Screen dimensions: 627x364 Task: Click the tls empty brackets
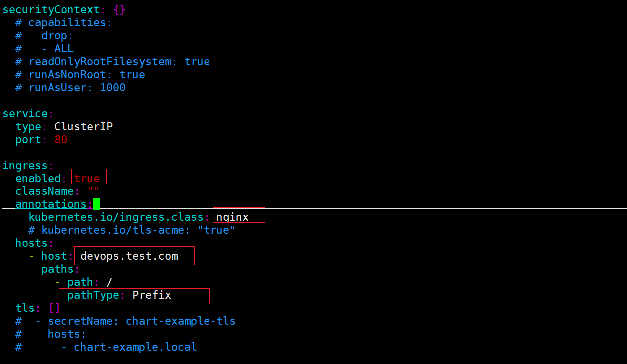point(54,308)
